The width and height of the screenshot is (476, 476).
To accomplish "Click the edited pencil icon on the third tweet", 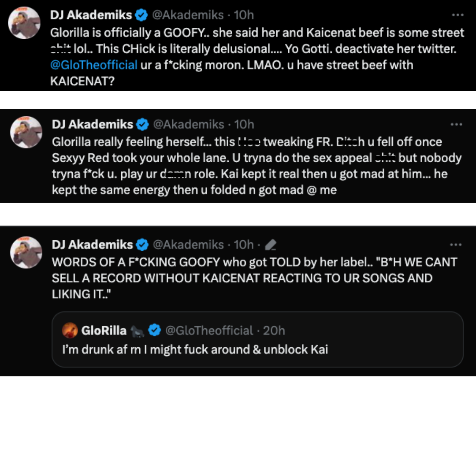I will click(x=271, y=245).
